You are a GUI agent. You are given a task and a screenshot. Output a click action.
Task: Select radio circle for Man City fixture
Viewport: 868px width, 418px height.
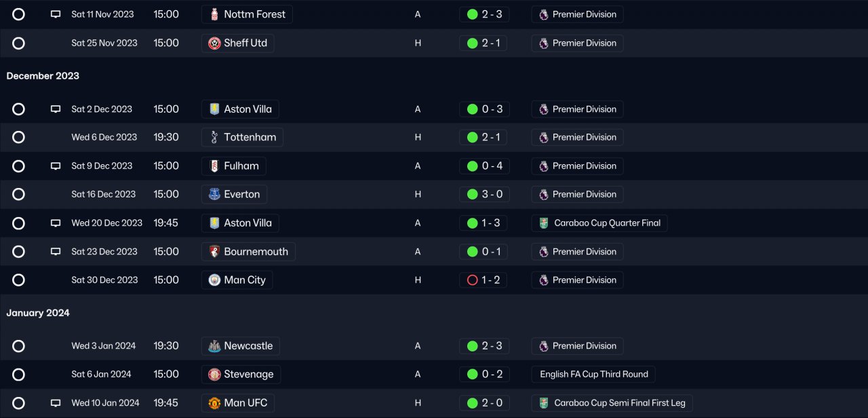point(18,280)
